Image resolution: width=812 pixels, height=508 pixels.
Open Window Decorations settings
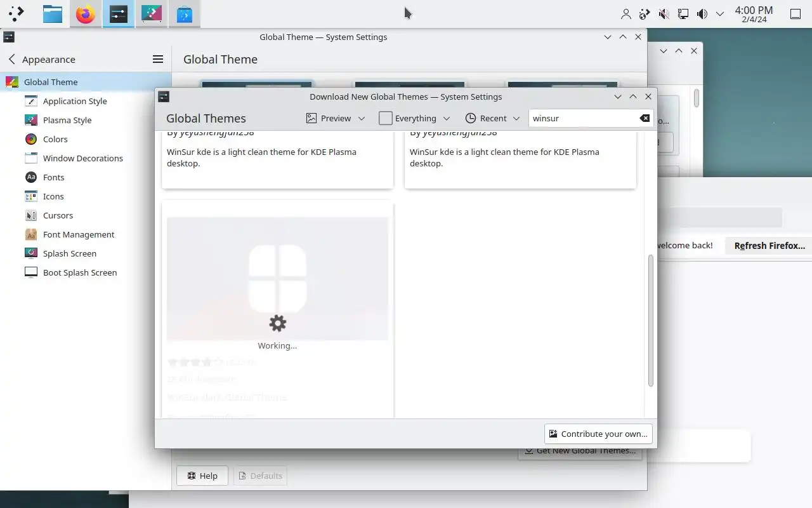click(x=86, y=158)
